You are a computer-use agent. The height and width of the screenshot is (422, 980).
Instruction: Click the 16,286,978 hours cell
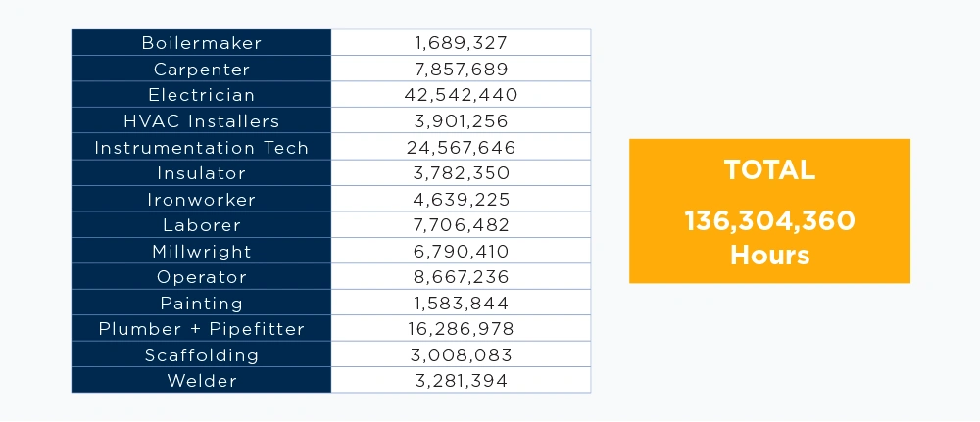[x=462, y=328]
